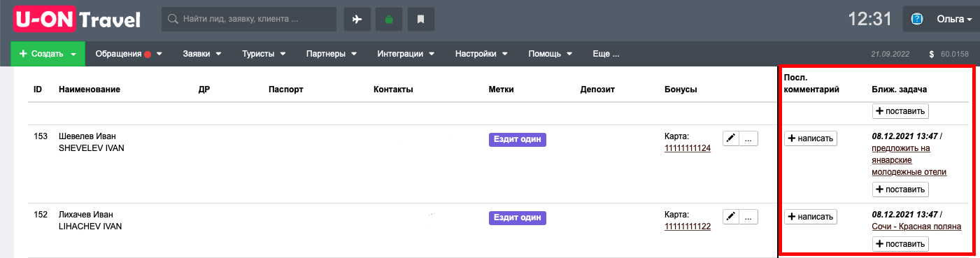Screen dimensions: 980x258
Task: Open task link предложить на январские молодежные отели
Action: pyautogui.click(x=909, y=160)
